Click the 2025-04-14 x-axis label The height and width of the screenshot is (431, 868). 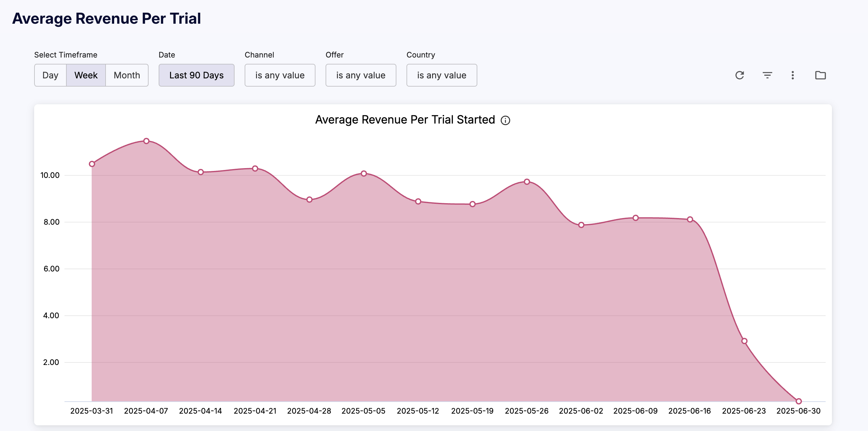[x=200, y=411]
